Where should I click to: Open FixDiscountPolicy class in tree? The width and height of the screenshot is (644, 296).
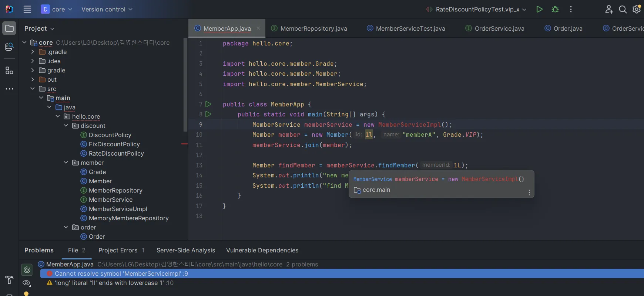pyautogui.click(x=110, y=144)
